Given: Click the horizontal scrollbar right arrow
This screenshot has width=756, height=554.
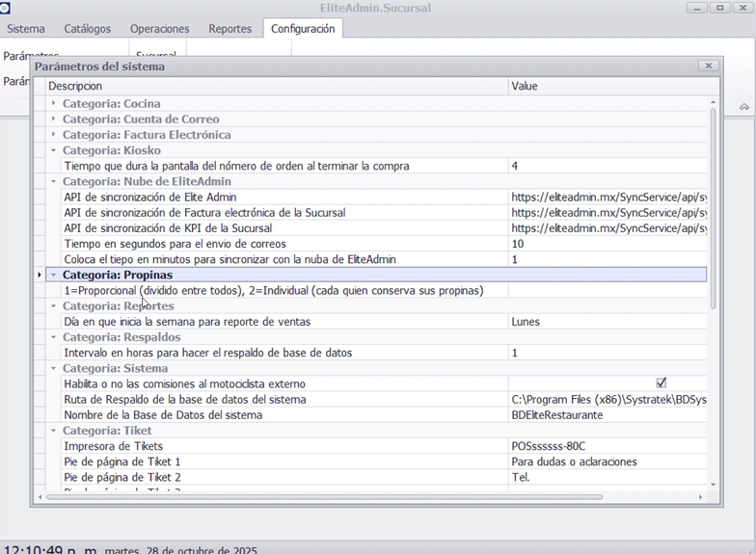Looking at the screenshot, I should pos(700,497).
